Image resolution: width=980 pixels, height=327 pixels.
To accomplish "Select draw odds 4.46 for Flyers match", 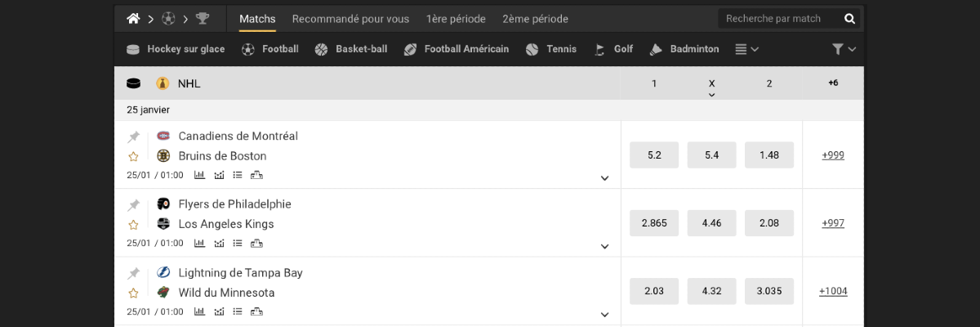I will tap(711, 223).
